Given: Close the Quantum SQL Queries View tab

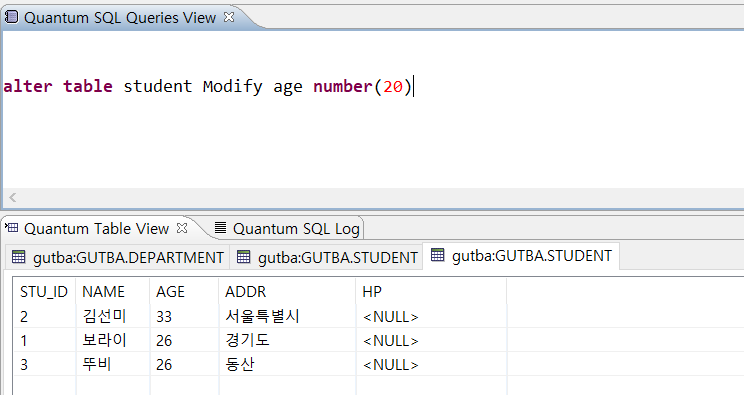Looking at the screenshot, I should pyautogui.click(x=229, y=17).
